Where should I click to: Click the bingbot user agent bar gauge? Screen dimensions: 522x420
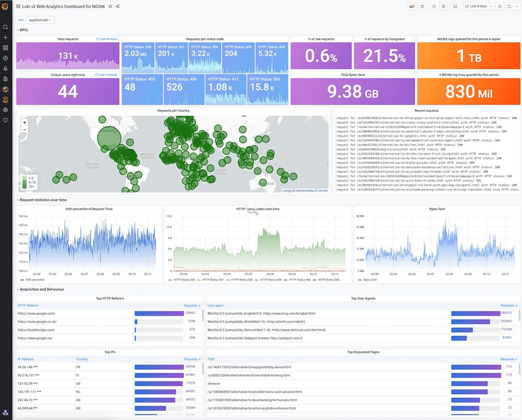[x=475, y=313]
